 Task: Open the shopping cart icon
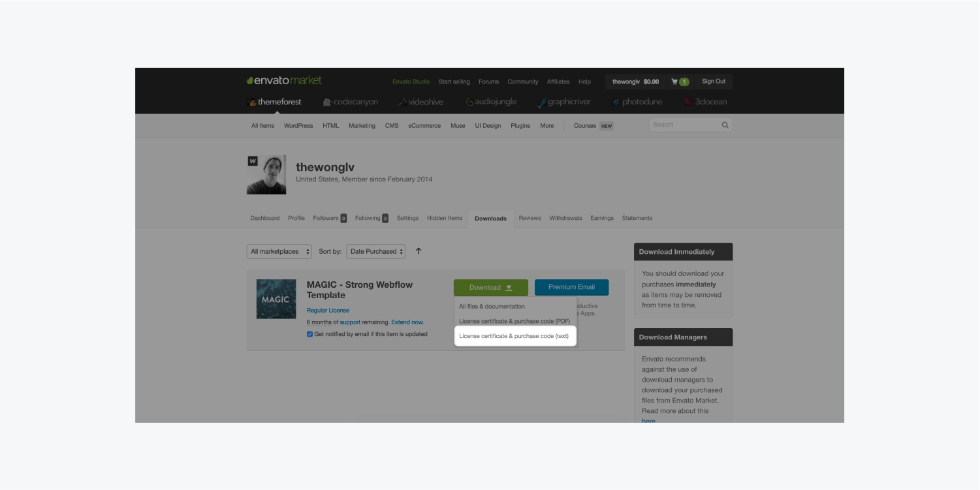674,82
